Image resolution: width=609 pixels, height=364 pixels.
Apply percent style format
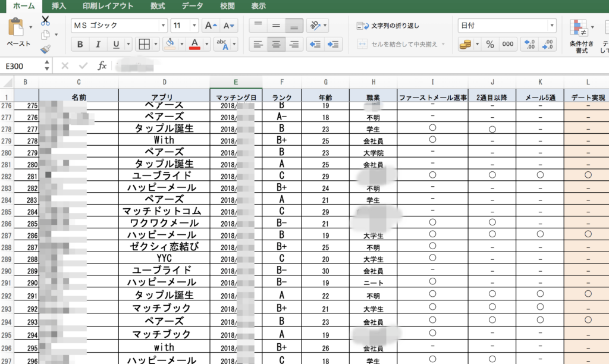click(x=490, y=44)
